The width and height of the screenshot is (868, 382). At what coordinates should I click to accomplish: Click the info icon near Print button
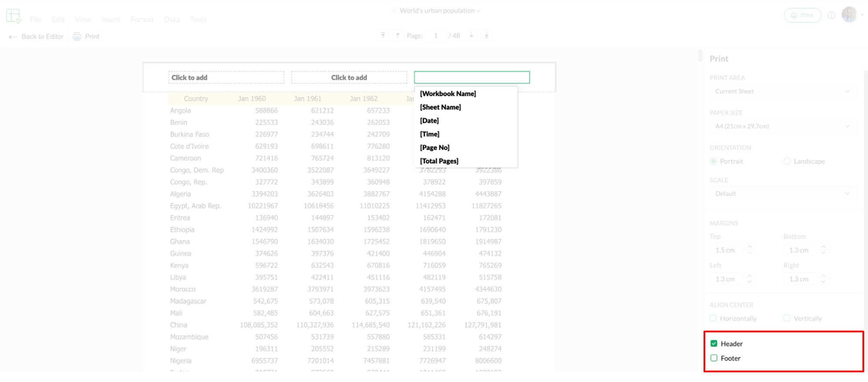[x=831, y=15]
